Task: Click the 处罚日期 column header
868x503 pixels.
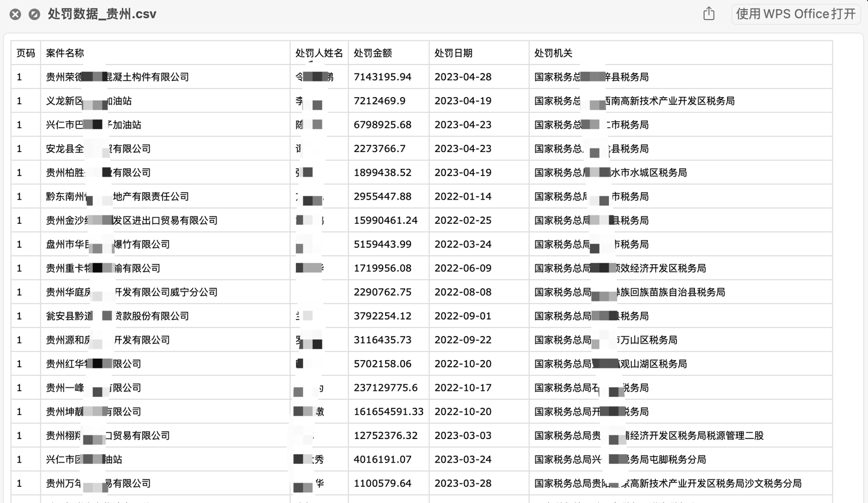Action: [x=479, y=53]
